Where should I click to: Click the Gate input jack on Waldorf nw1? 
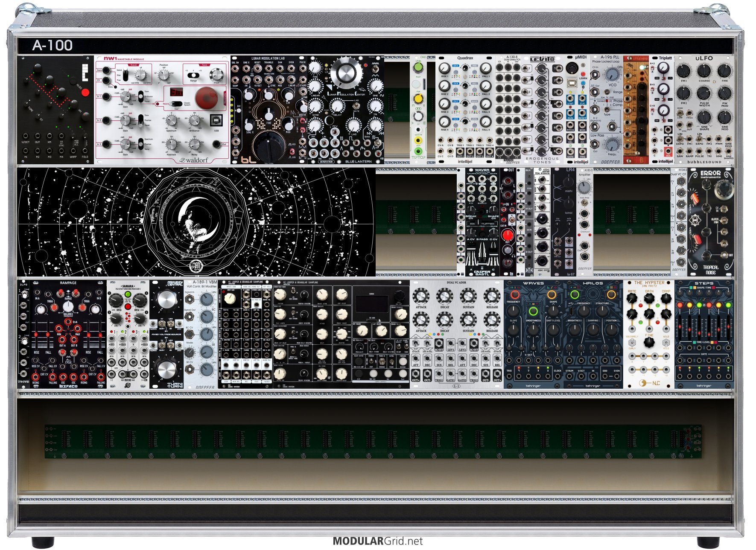106,70
